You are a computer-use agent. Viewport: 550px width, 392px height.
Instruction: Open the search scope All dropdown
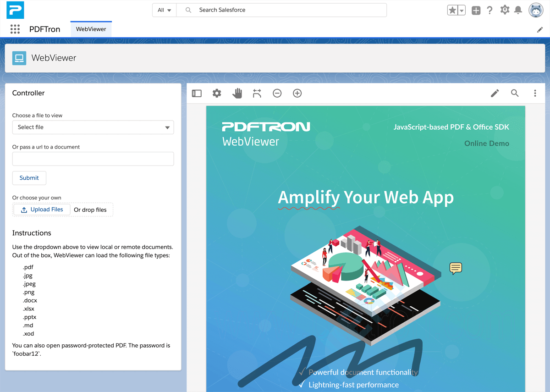point(164,10)
